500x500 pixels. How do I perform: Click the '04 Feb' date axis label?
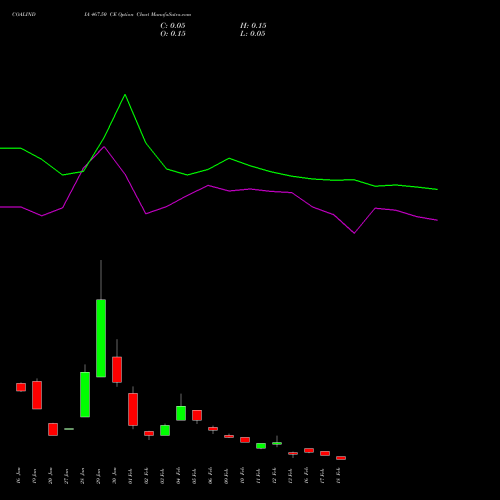pos(179,476)
